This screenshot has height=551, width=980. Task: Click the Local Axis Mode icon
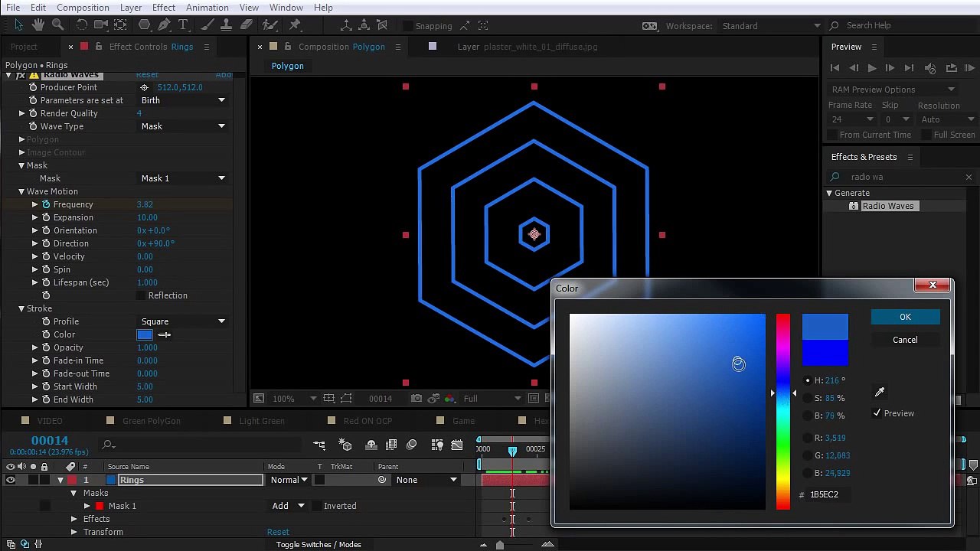(346, 25)
